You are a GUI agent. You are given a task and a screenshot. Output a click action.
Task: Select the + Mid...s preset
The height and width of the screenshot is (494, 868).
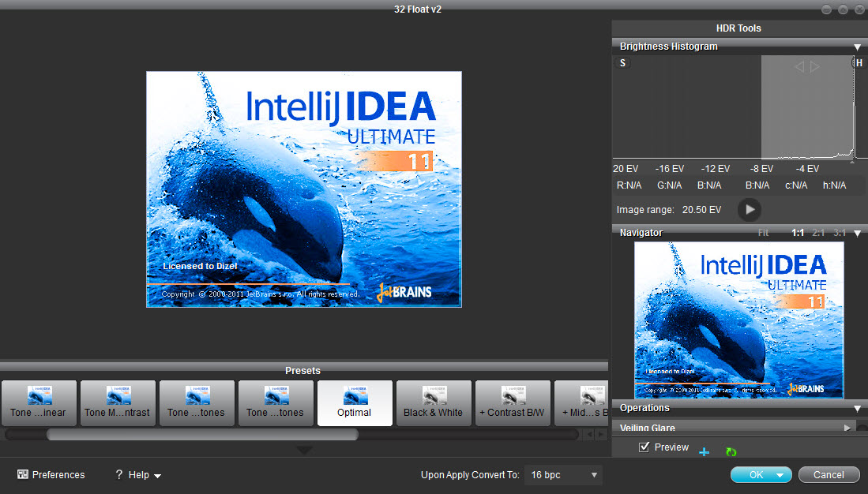(x=581, y=402)
